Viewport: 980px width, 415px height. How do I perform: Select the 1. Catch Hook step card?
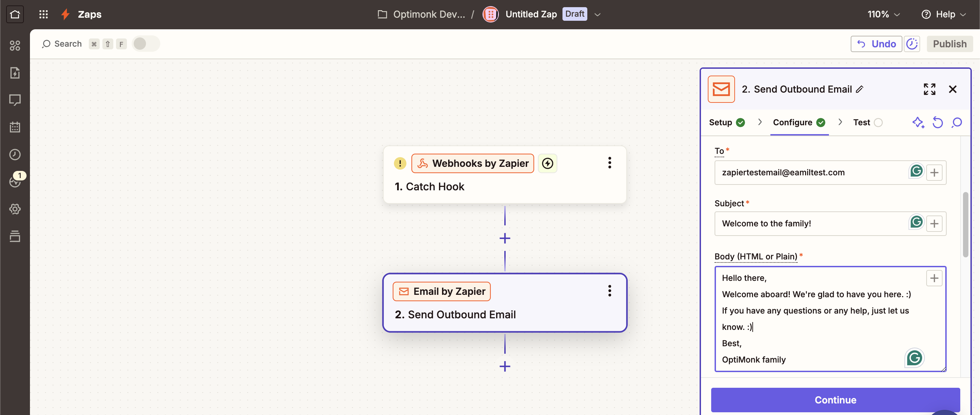505,175
